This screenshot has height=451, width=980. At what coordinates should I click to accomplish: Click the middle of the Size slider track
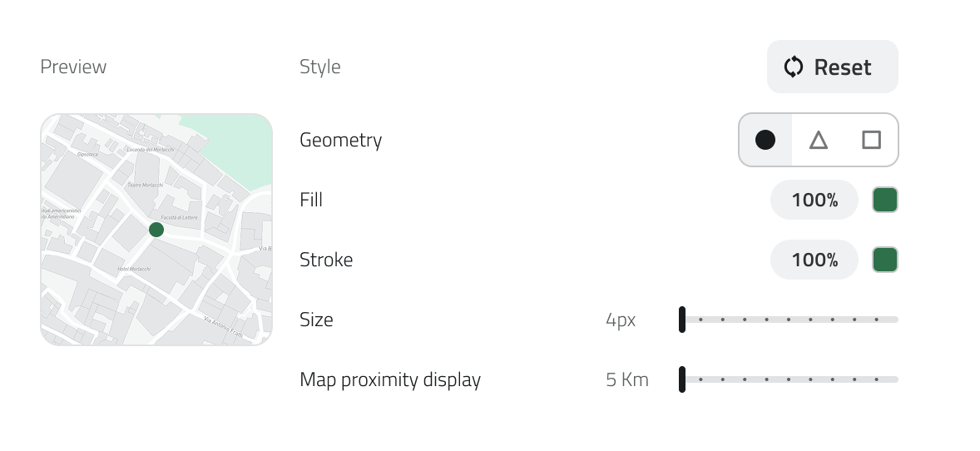tap(789, 320)
